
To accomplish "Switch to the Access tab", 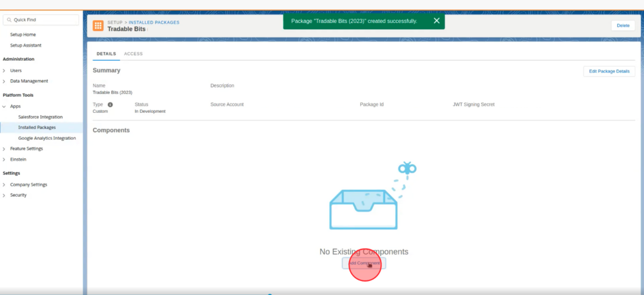I will [x=133, y=54].
